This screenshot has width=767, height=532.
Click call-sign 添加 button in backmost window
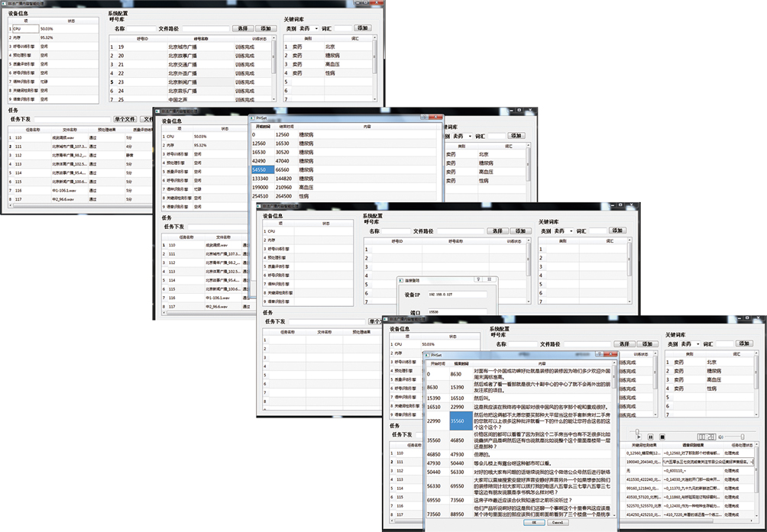point(266,28)
